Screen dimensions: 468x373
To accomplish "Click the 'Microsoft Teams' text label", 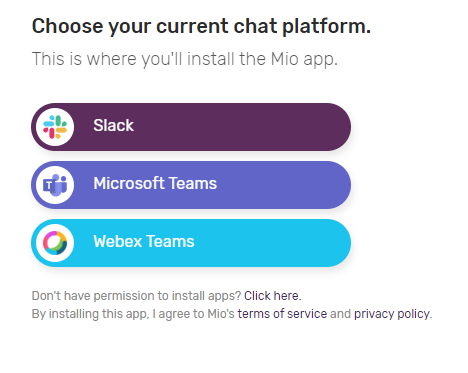I will tap(155, 184).
